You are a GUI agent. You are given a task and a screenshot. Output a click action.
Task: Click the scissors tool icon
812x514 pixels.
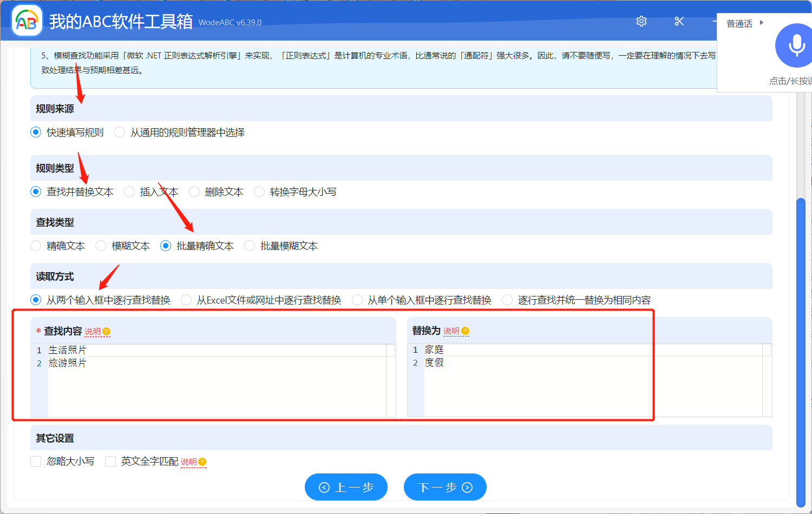(679, 21)
